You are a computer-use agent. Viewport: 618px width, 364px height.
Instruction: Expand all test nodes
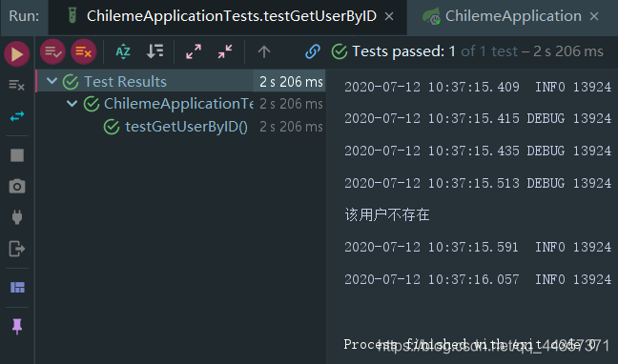(x=194, y=51)
